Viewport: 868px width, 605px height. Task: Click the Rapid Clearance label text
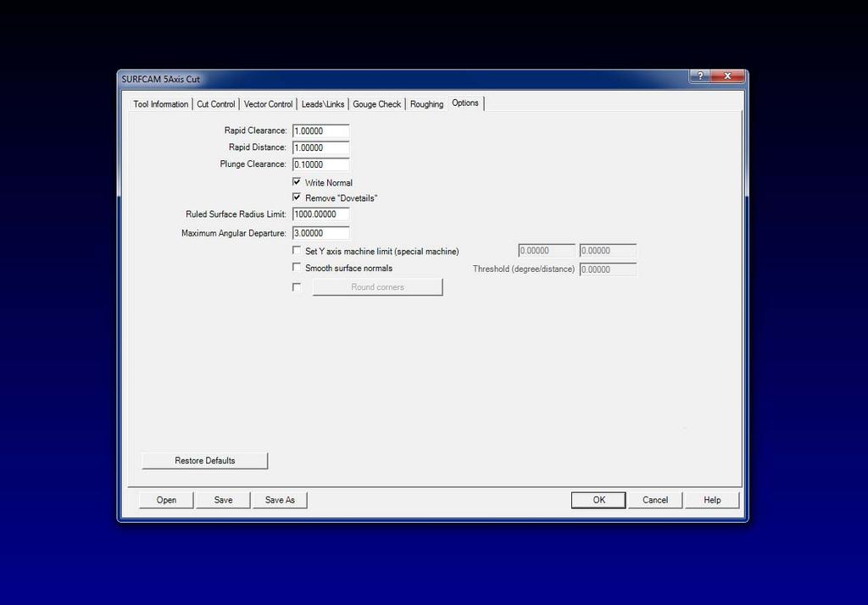tap(255, 130)
